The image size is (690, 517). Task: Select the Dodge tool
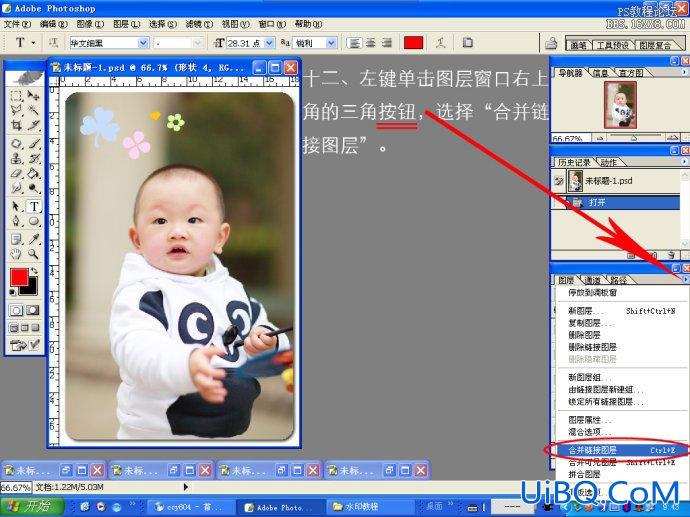(x=33, y=188)
